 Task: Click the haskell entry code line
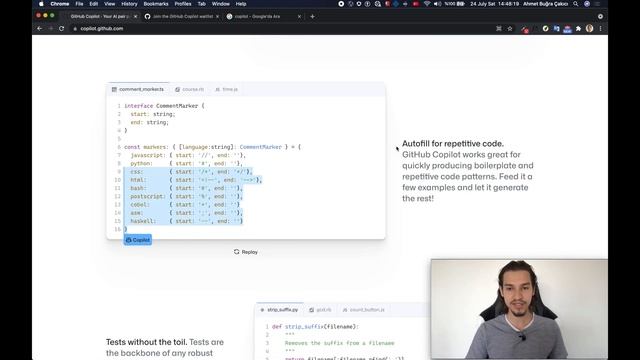[186, 221]
